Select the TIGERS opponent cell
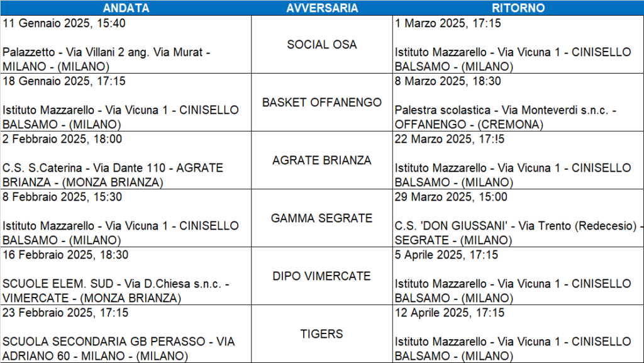Viewport: 644px width, 363px height. [322, 334]
